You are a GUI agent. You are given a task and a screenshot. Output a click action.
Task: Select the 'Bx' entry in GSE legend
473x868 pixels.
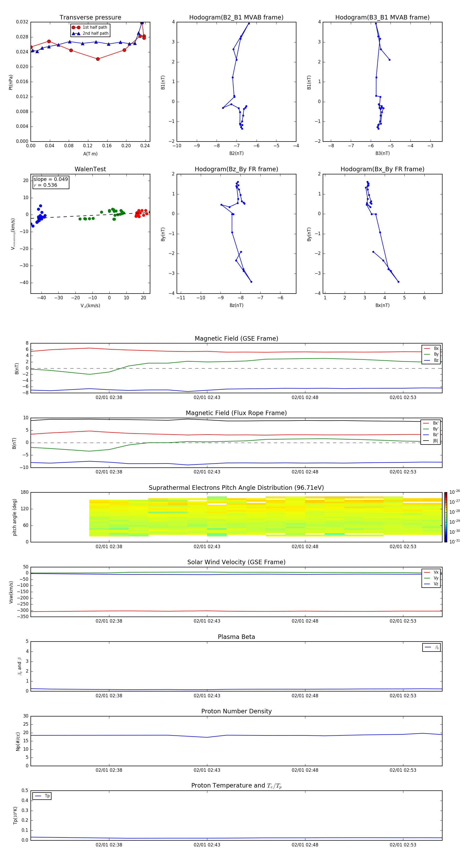(431, 349)
